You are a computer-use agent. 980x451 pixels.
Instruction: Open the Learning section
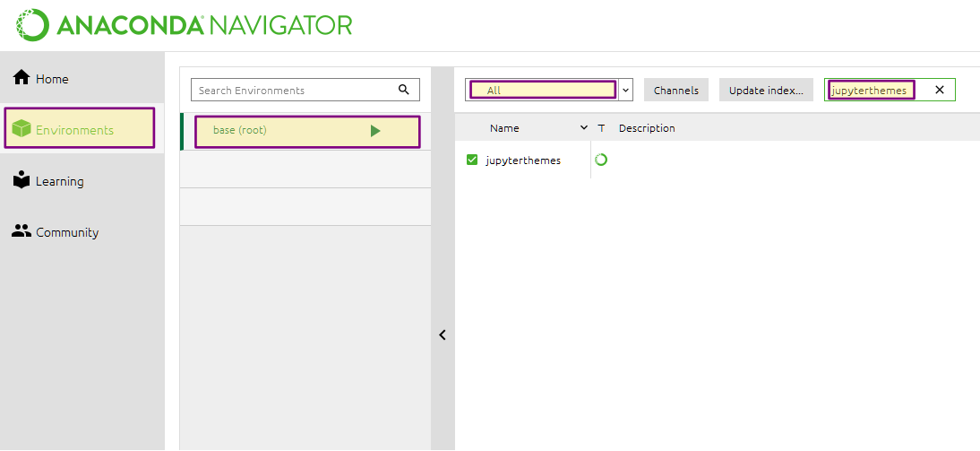click(x=82, y=181)
